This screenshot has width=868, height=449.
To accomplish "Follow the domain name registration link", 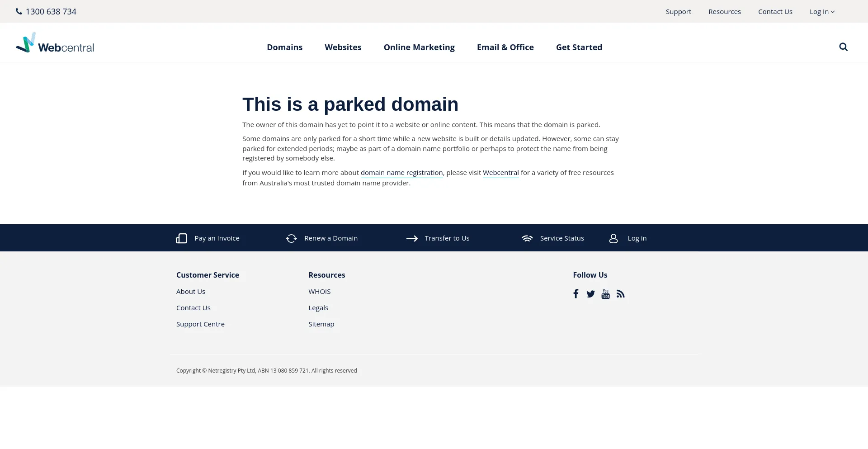I will 401,173.
